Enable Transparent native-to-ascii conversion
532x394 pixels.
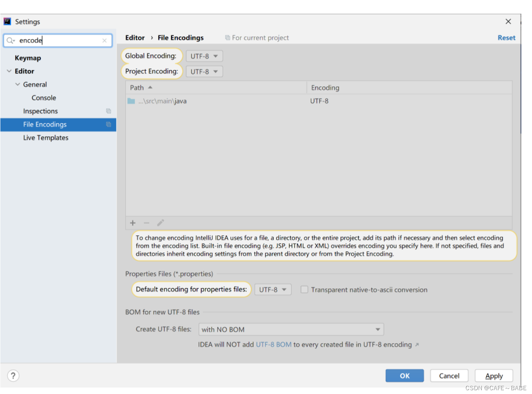click(x=304, y=290)
